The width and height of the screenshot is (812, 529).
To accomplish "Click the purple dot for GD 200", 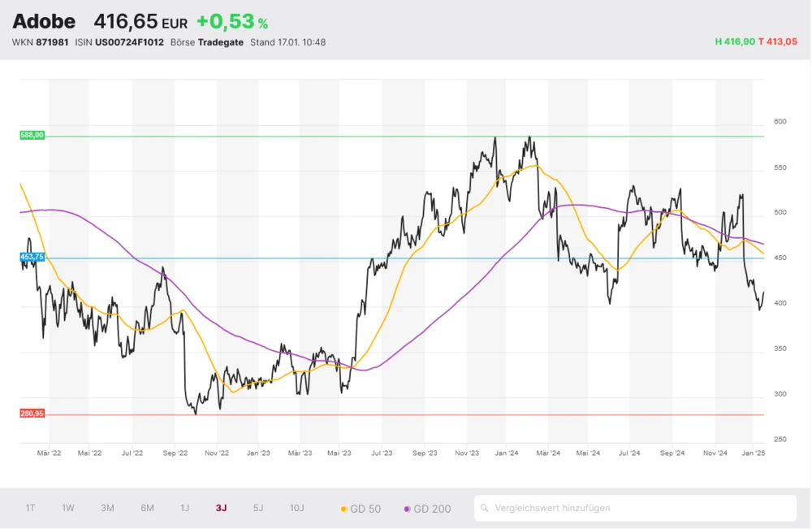I will [x=408, y=509].
